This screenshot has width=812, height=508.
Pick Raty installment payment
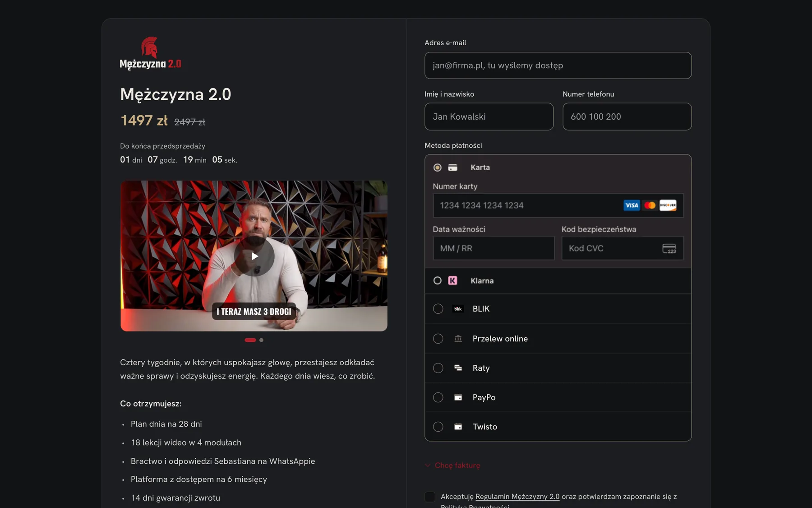pyautogui.click(x=438, y=368)
